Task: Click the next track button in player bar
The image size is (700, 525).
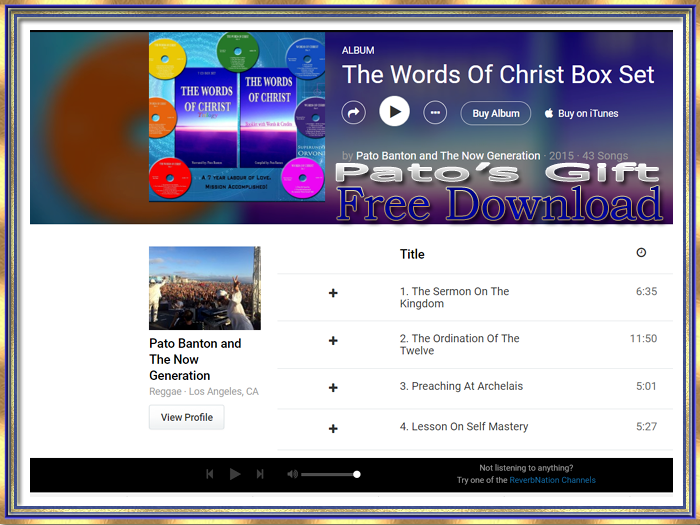Action: [x=260, y=474]
